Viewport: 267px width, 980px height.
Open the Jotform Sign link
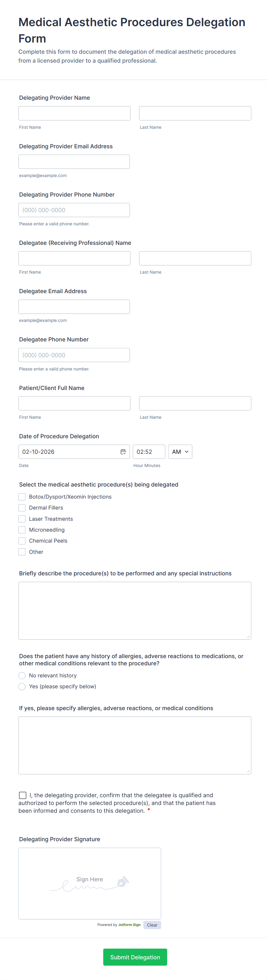pos(129,925)
